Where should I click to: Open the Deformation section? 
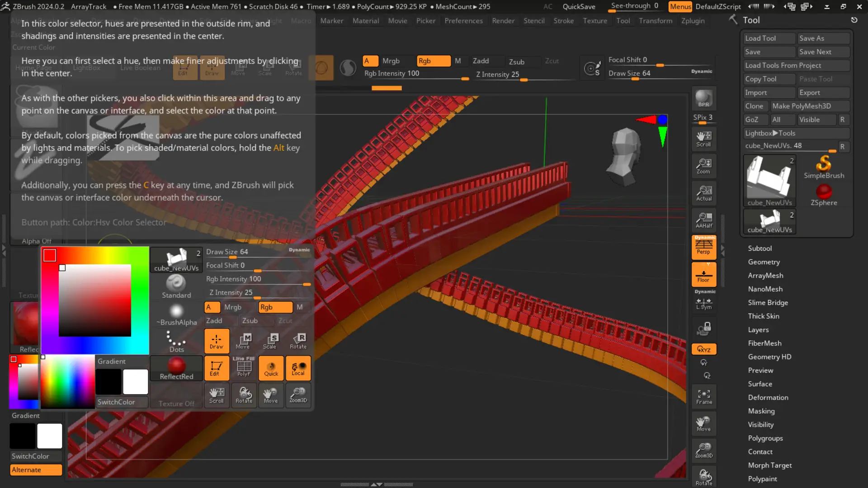pos(768,397)
